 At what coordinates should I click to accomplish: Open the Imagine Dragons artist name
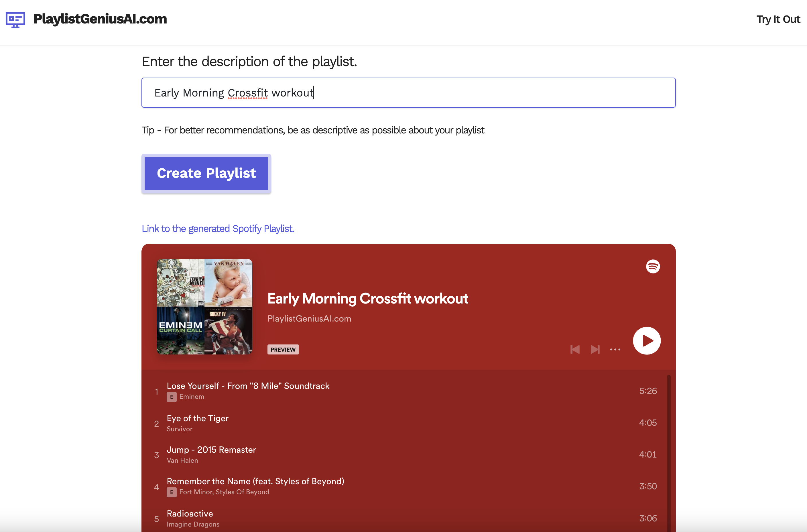193,524
